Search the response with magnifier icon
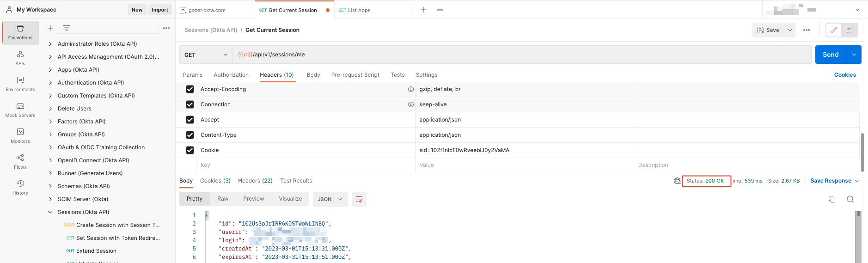The width and height of the screenshot is (868, 263). point(850,199)
